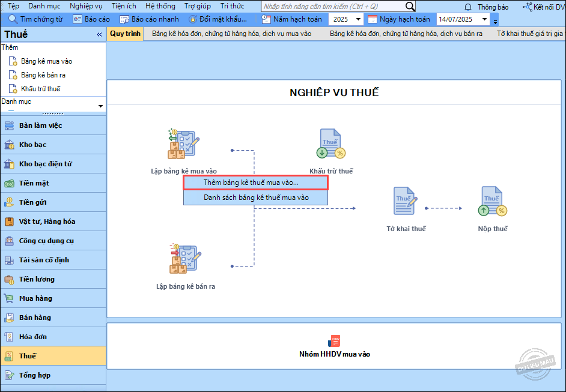Image resolution: width=566 pixels, height=392 pixels.
Task: Click the Nhóm HHDV mua vào icon
Action: 334,341
